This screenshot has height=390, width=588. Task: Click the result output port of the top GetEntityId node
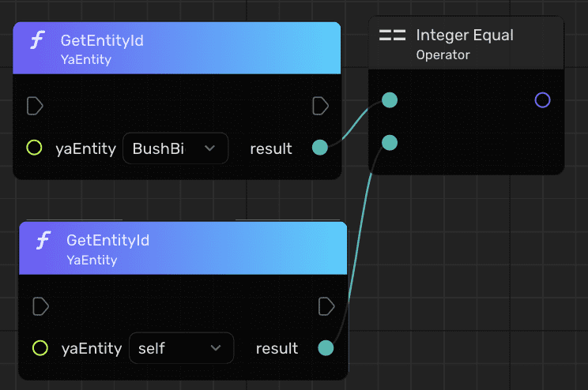[320, 148]
